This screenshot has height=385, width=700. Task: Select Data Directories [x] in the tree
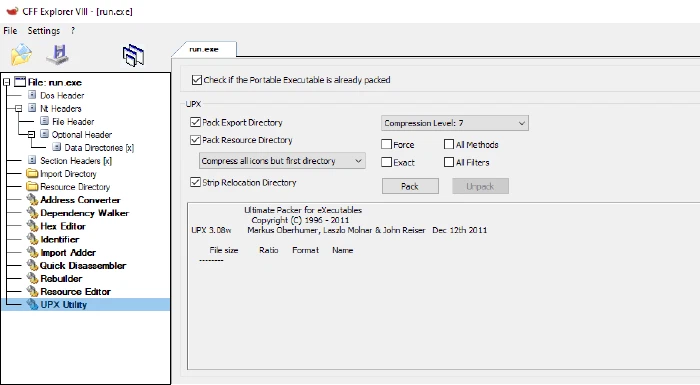(x=99, y=147)
